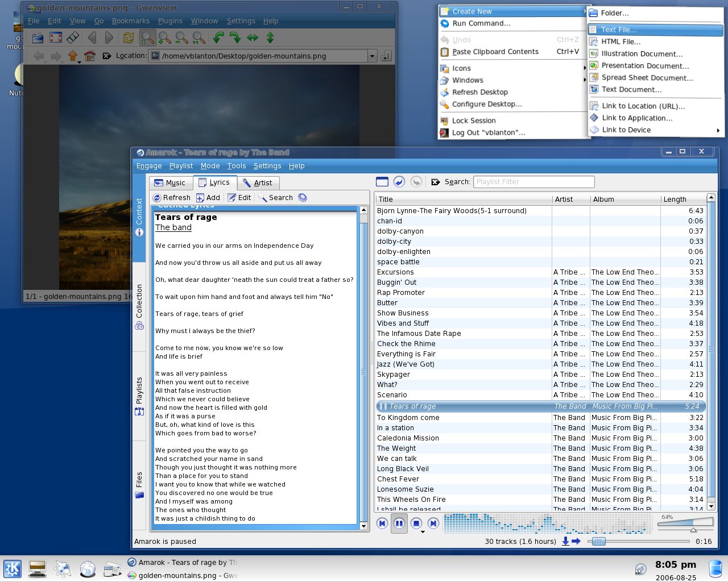728x582 pixels.
Task: Click the Amarok stop button
Action: (416, 523)
